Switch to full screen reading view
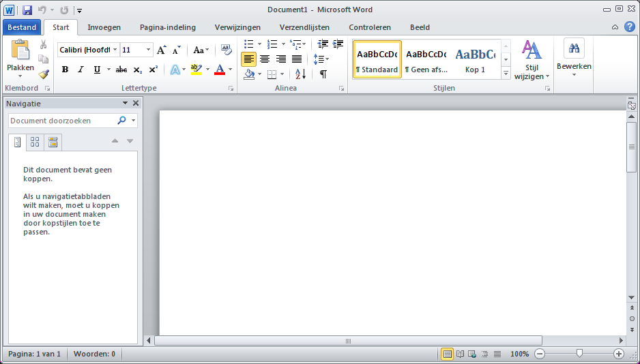Image resolution: width=640 pixels, height=364 pixels. [x=460, y=354]
